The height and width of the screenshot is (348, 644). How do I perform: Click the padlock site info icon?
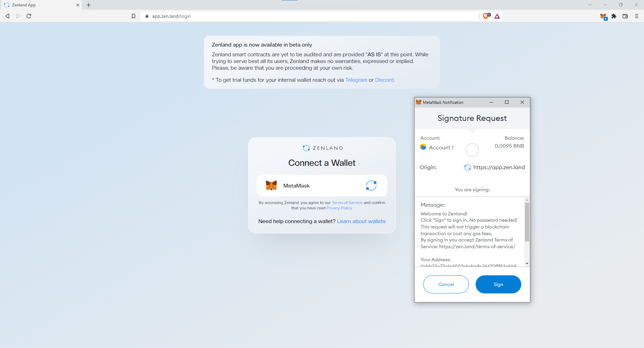coord(147,16)
